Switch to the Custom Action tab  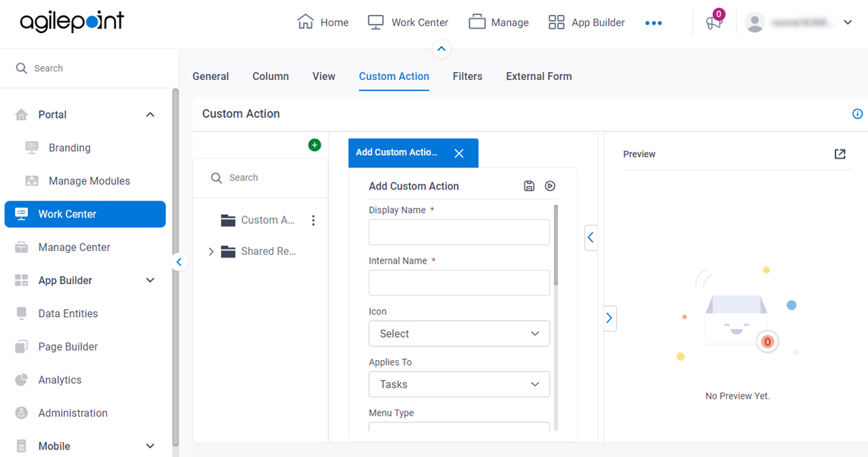click(x=394, y=77)
